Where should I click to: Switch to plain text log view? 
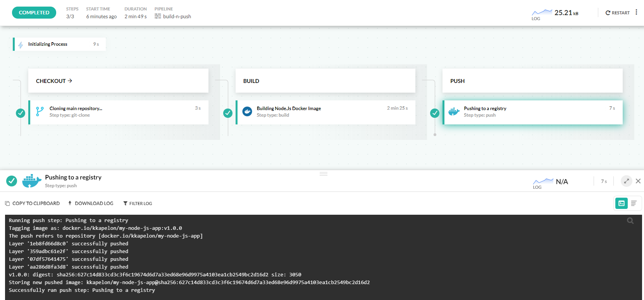(x=634, y=203)
